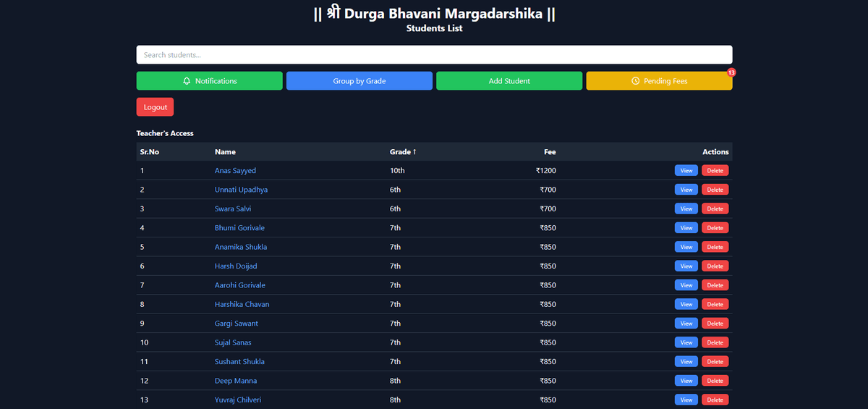View details for Swara Salvi
Screen dimensions: 868x409
point(686,208)
